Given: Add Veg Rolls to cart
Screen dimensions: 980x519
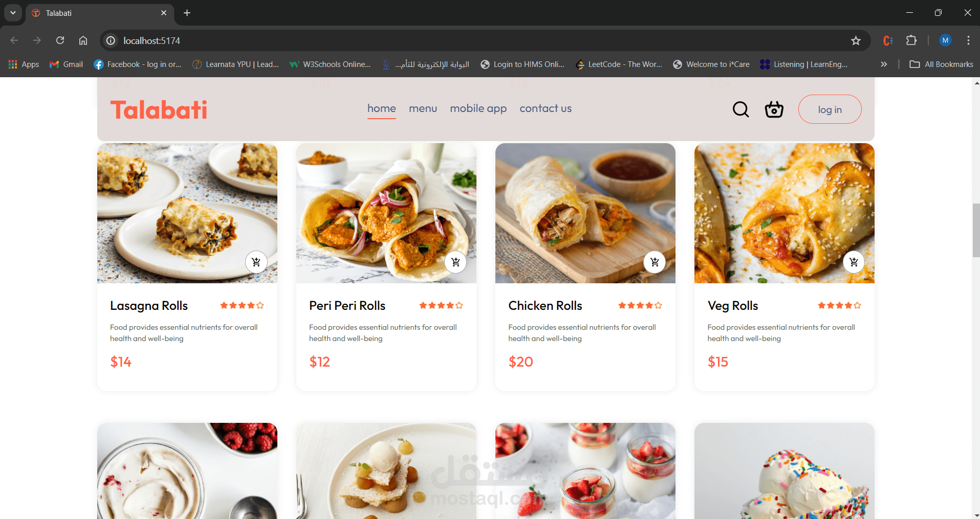Looking at the screenshot, I should pyautogui.click(x=854, y=262).
